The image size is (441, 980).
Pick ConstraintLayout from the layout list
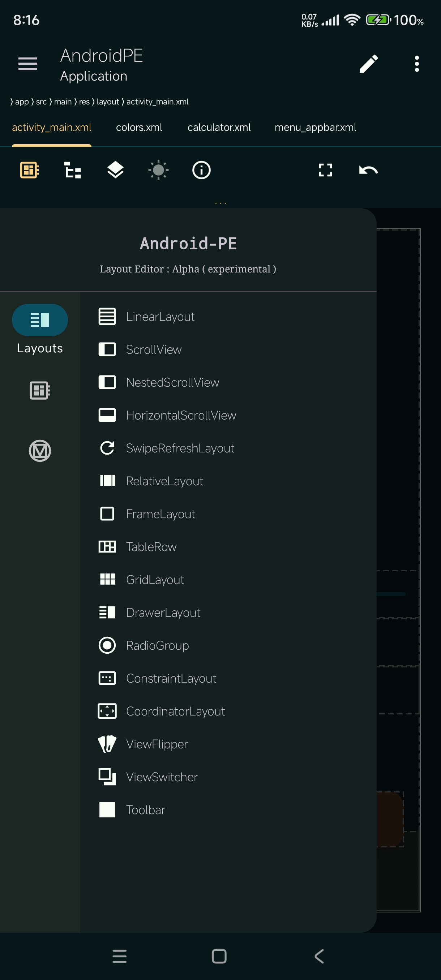[x=171, y=678]
